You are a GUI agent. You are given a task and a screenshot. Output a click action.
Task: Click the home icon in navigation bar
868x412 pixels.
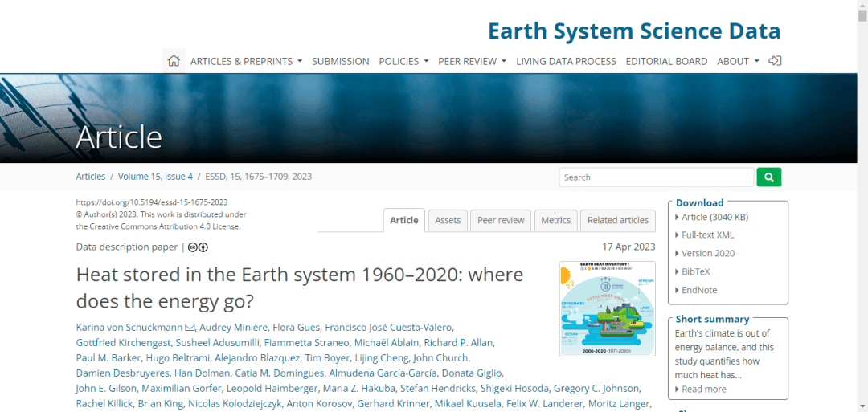click(173, 61)
